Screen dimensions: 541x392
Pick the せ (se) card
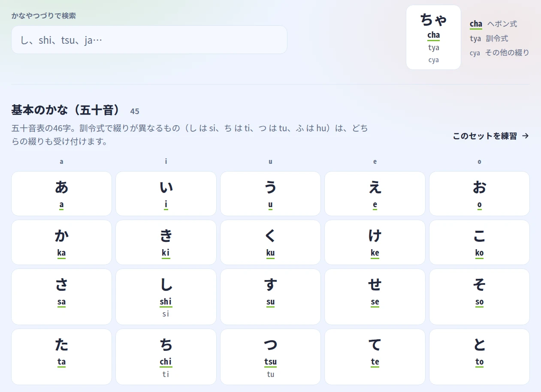point(375,297)
